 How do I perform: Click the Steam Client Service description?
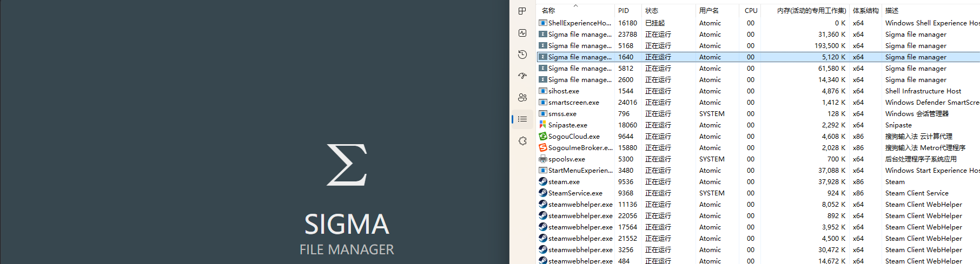(917, 193)
